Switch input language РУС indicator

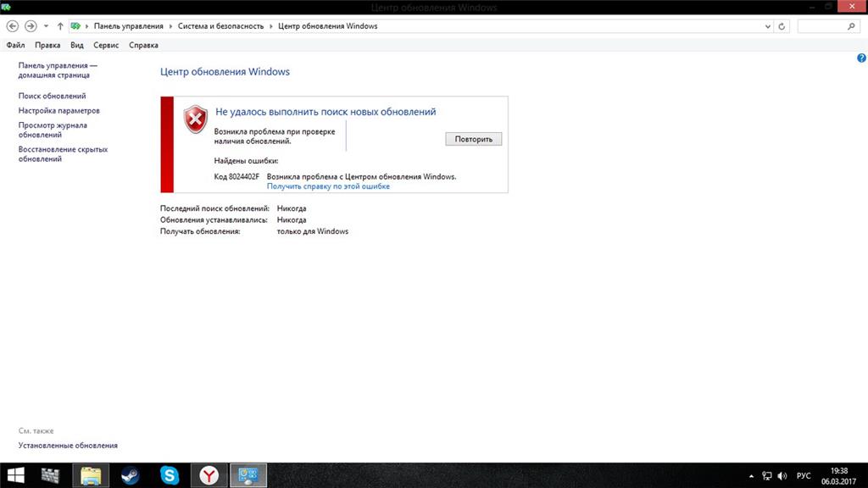[x=804, y=476]
